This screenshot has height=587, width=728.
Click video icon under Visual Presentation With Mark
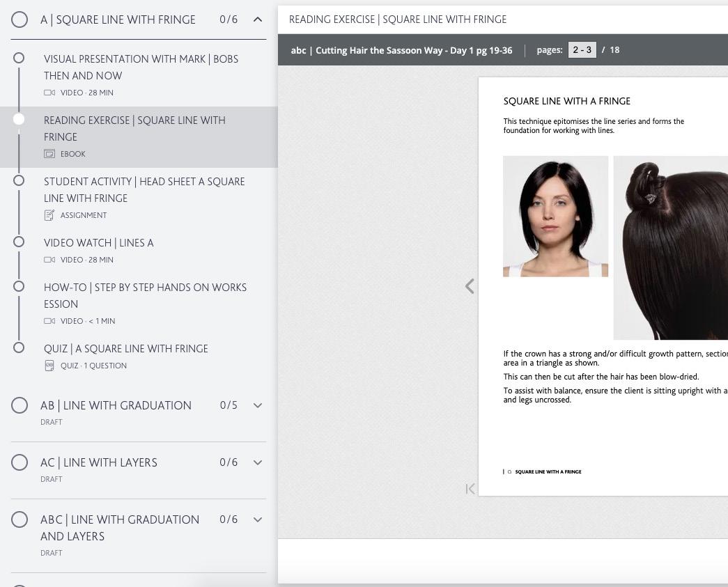[49, 93]
